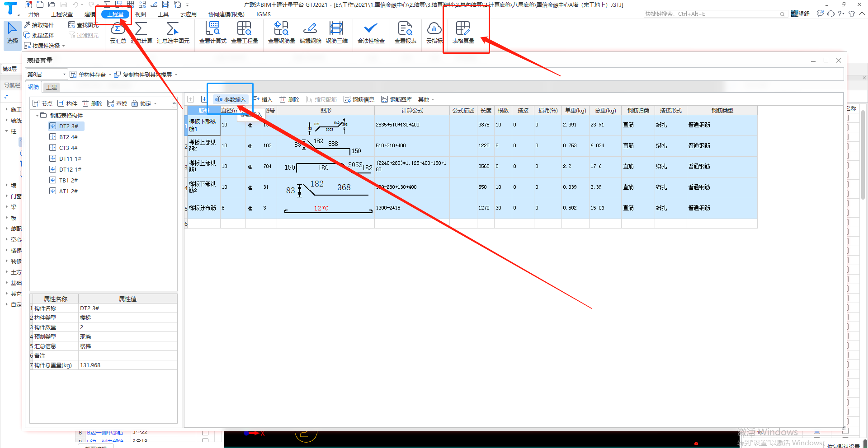Click 节点 to add a node in component tree

43,103
